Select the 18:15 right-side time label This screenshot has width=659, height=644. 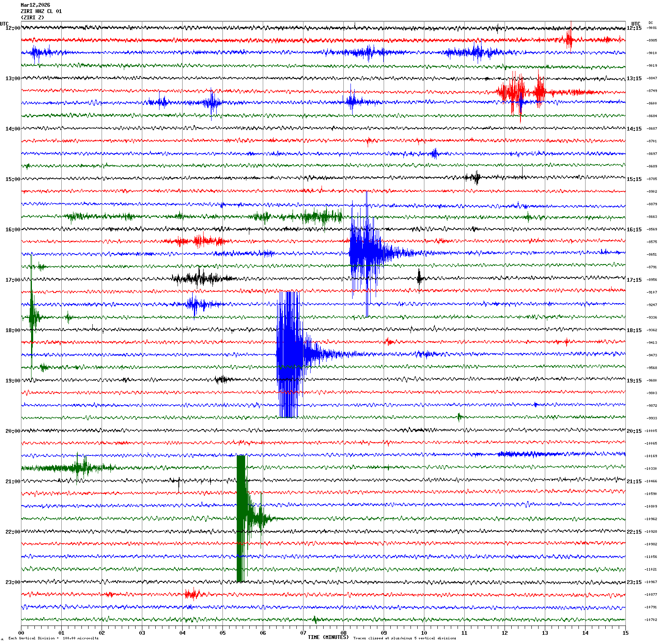coord(634,330)
